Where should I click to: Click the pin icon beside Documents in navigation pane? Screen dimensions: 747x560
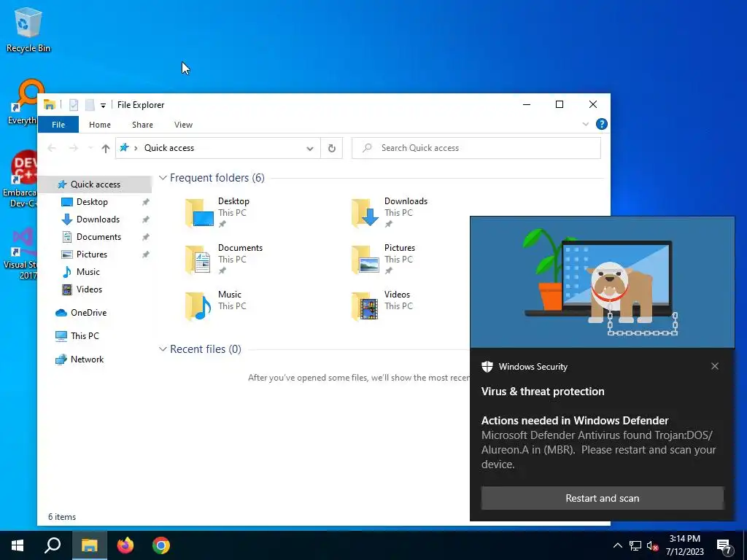146,237
